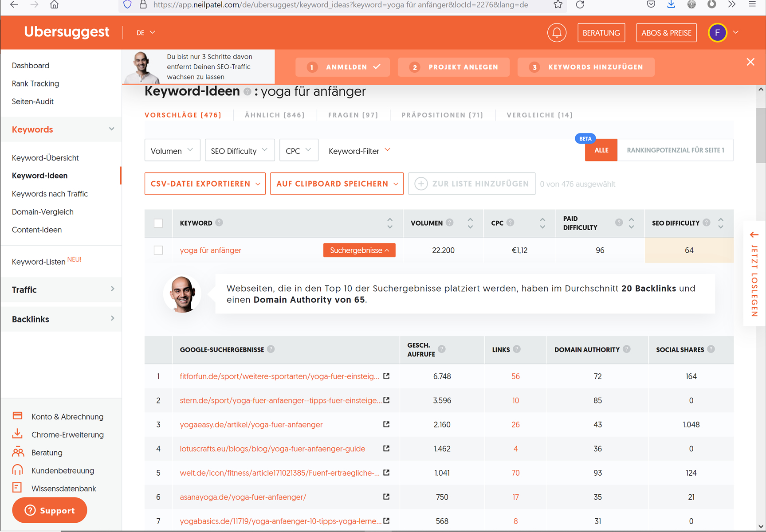Viewport: 766px width, 532px height.
Task: Open the SEO Difficulty filter dropdown
Action: point(240,150)
